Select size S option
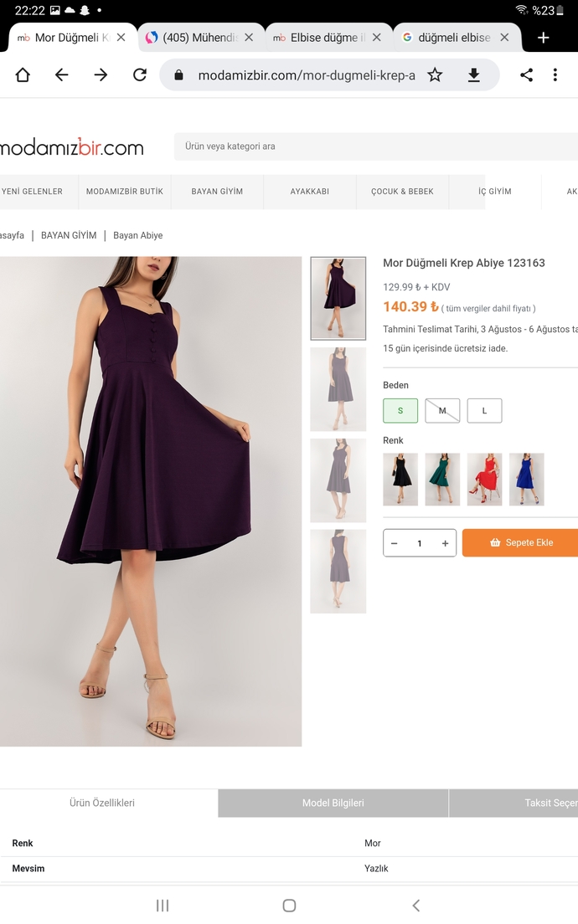578x924 pixels. pyautogui.click(x=400, y=411)
